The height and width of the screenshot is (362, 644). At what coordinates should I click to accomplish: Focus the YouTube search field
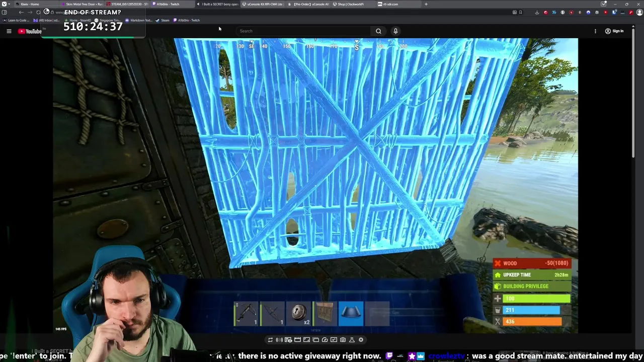click(x=303, y=31)
